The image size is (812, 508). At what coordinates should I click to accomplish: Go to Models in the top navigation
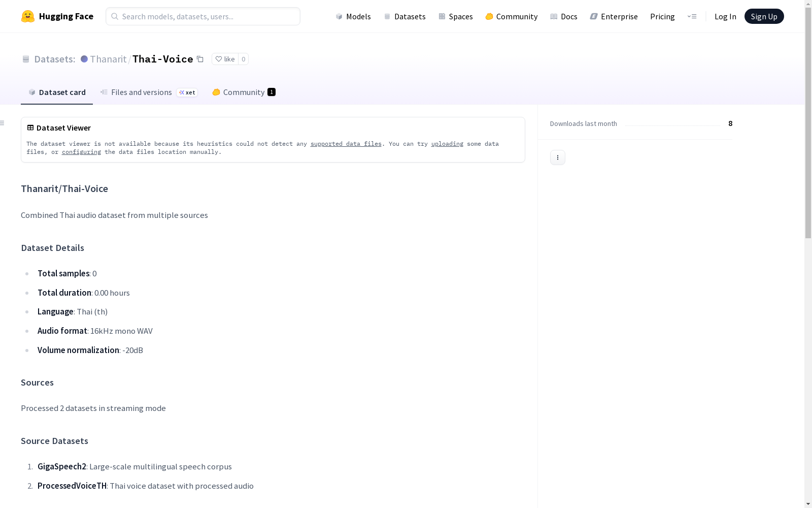pyautogui.click(x=353, y=16)
